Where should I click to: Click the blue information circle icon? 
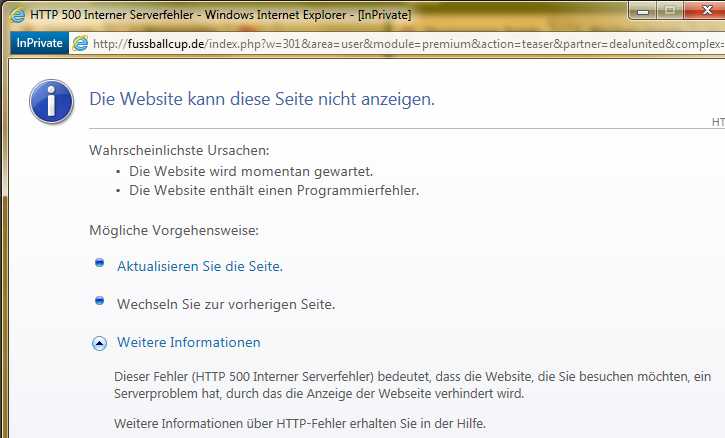click(52, 101)
